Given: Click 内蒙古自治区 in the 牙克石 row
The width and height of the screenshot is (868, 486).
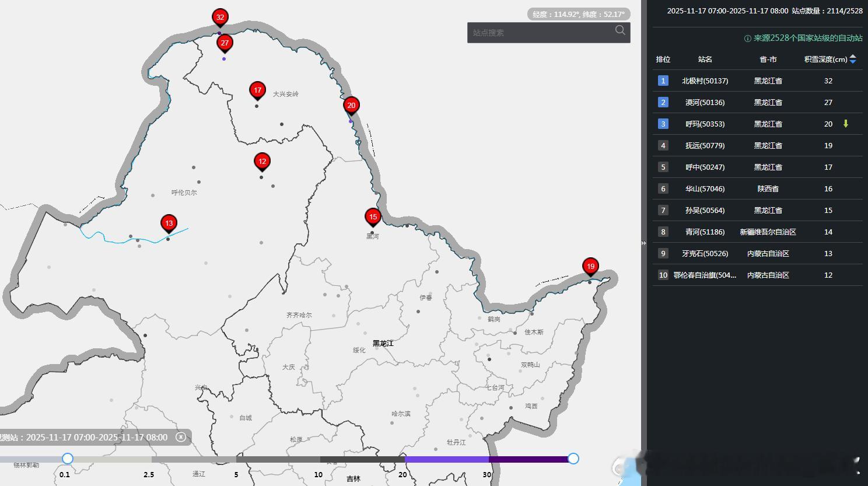Looking at the screenshot, I should [768, 254].
